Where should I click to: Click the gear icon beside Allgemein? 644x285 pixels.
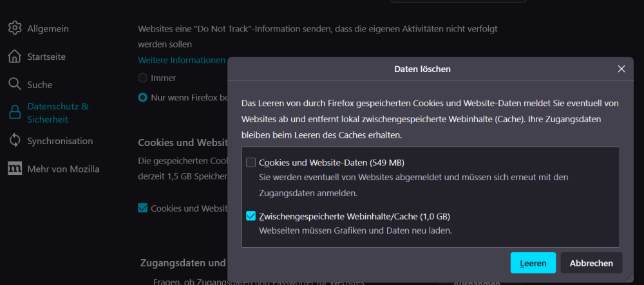(15, 28)
